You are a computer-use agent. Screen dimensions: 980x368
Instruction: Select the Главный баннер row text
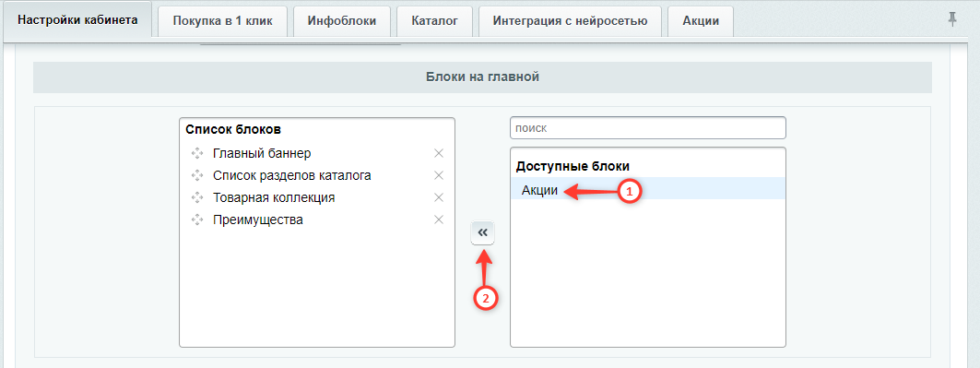pyautogui.click(x=262, y=153)
